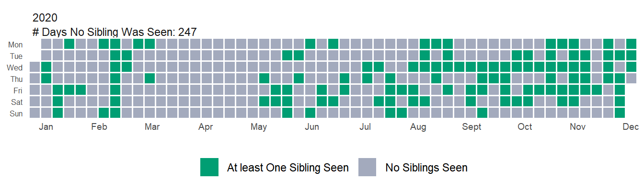Click the "# Days No Sibling Was Seen: 247" subtitle
Screen dimensions: 644x193
(115, 32)
